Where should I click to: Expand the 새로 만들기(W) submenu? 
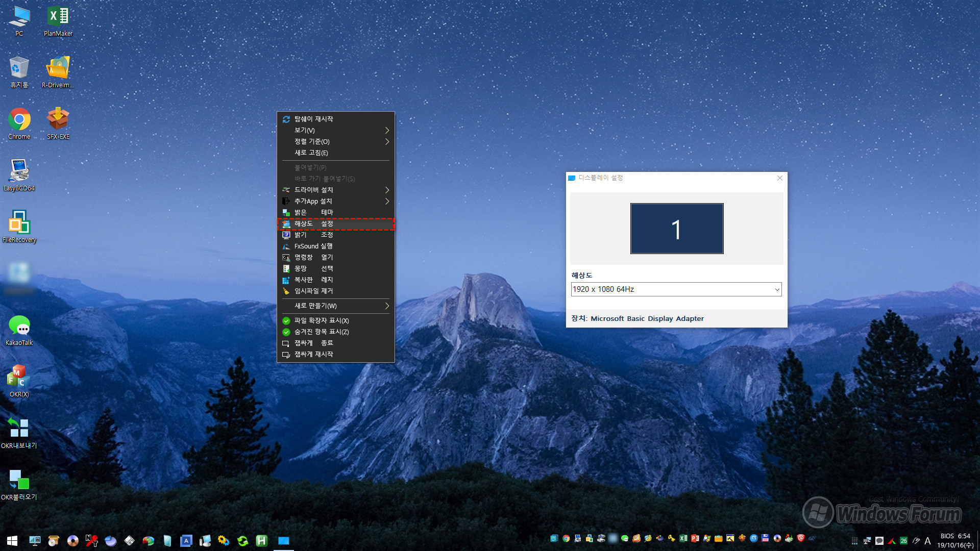click(x=336, y=306)
